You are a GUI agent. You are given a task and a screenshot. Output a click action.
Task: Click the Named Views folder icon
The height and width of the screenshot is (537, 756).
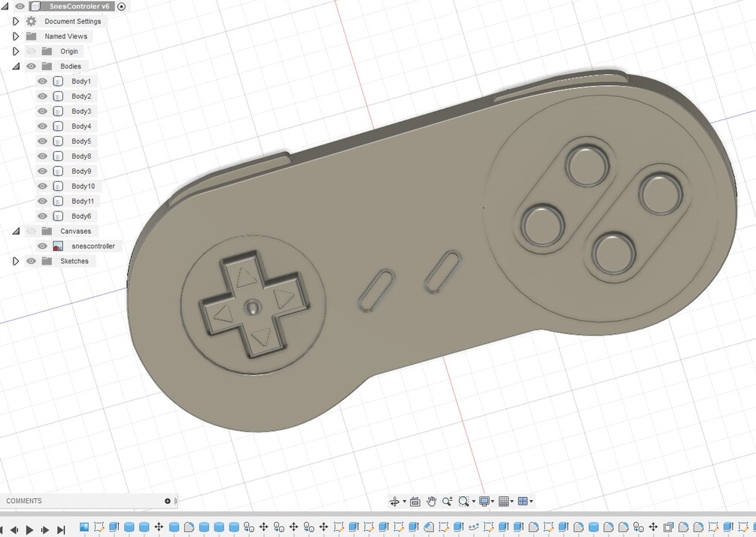point(32,36)
